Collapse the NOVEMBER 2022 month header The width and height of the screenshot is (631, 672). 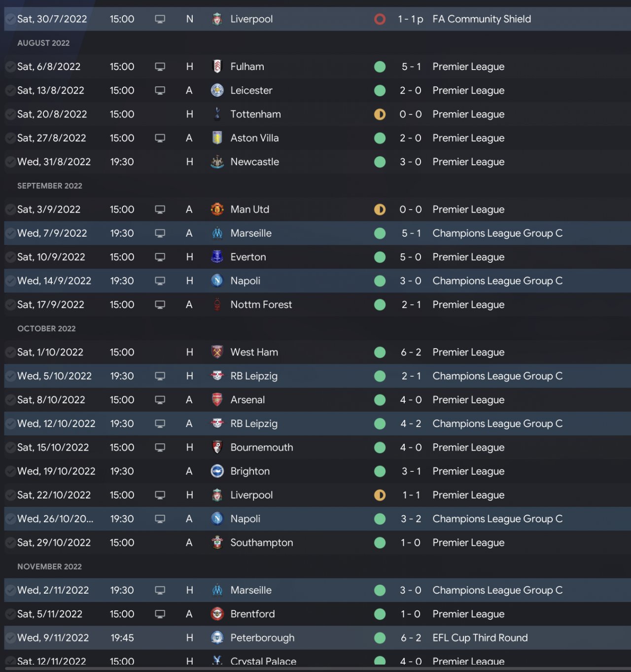49,566
